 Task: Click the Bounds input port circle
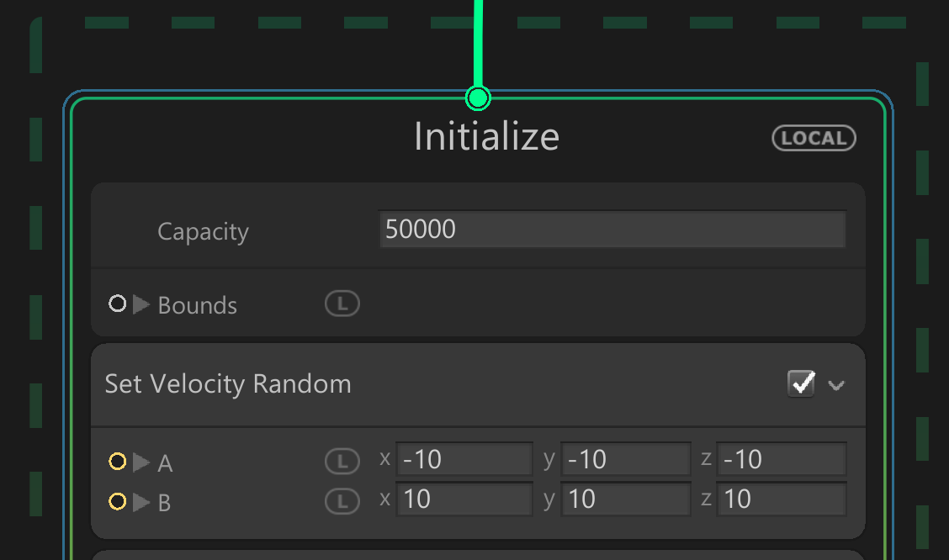coord(118,304)
